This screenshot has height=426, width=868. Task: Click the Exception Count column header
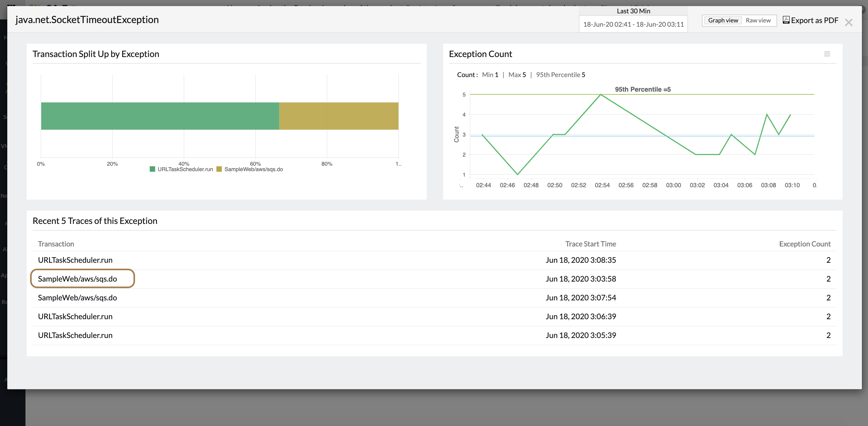pos(804,244)
